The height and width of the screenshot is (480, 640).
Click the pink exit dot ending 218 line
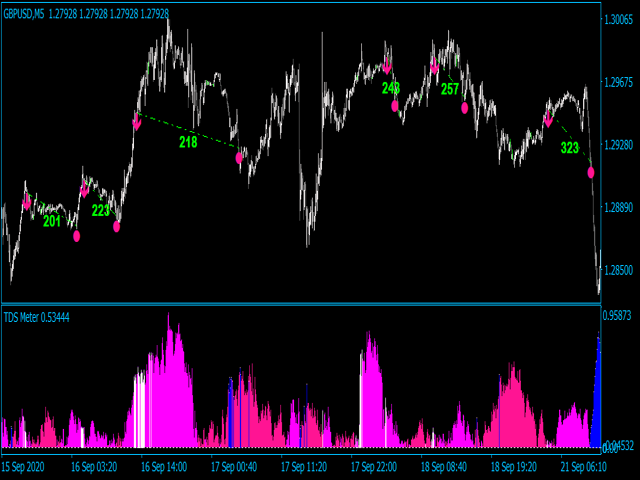click(239, 158)
